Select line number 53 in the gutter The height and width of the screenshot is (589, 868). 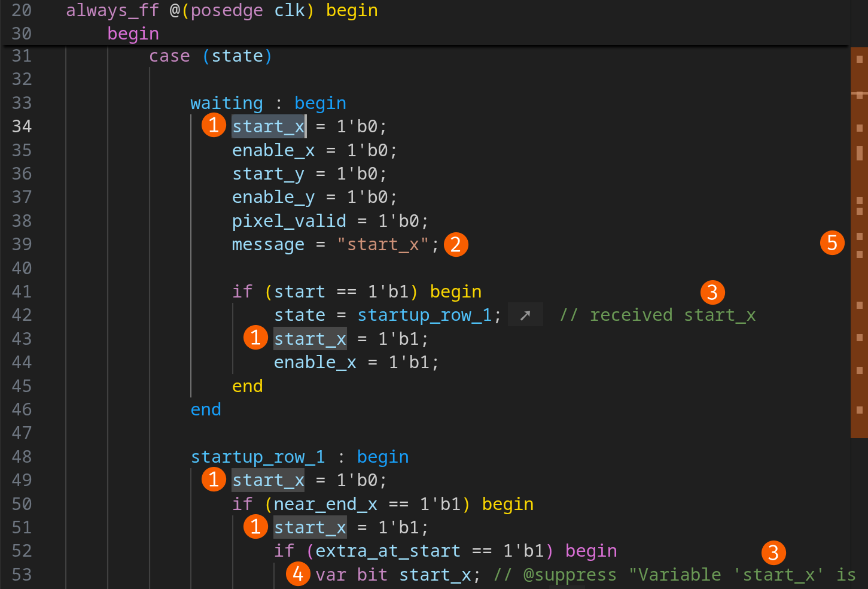(x=22, y=575)
